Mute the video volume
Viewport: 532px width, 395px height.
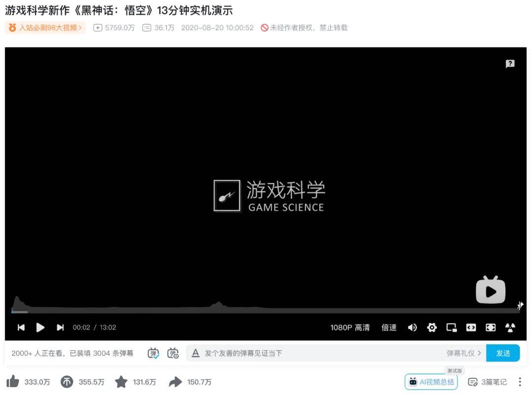(x=412, y=328)
